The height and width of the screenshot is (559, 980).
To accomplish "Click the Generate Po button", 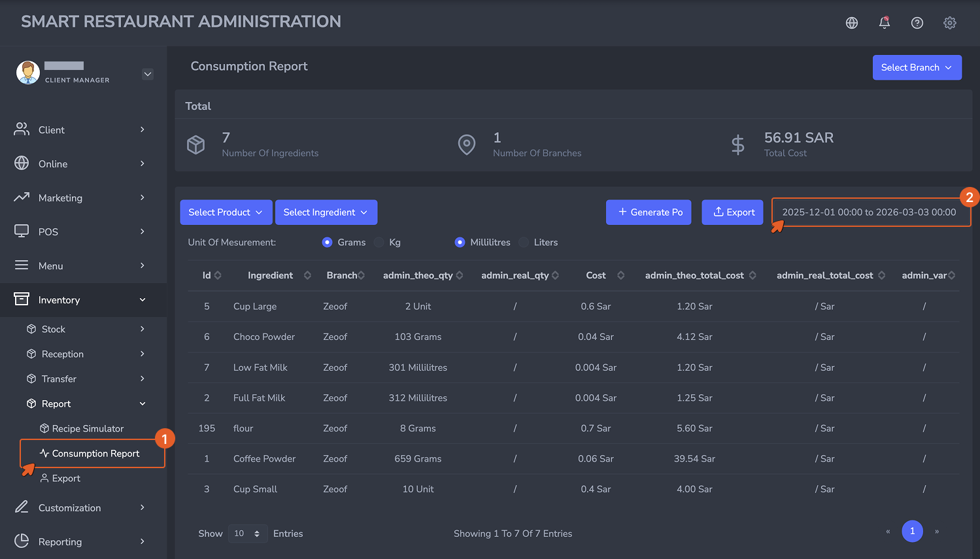I will click(x=649, y=212).
